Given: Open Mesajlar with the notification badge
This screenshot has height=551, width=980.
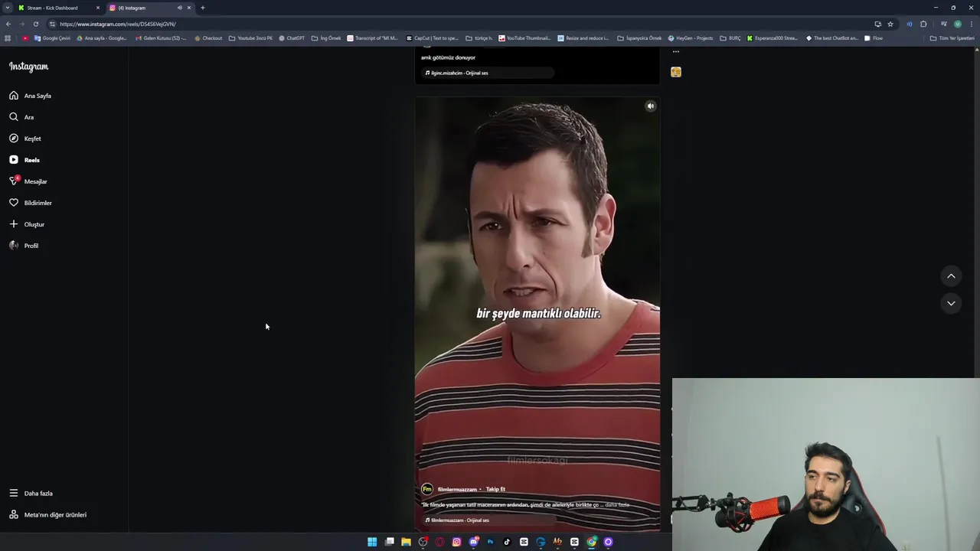Looking at the screenshot, I should click(x=28, y=181).
